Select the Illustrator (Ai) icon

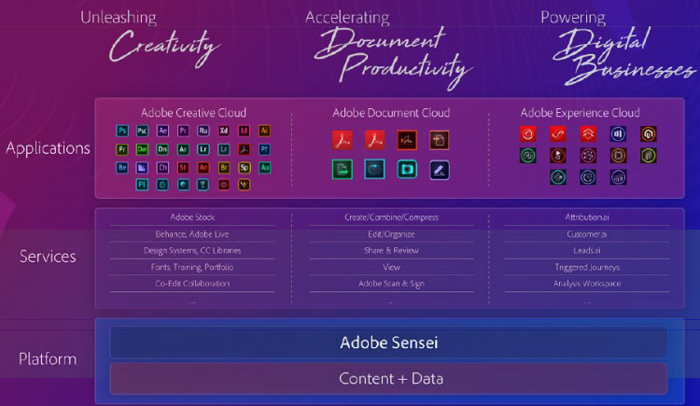pyautogui.click(x=264, y=131)
